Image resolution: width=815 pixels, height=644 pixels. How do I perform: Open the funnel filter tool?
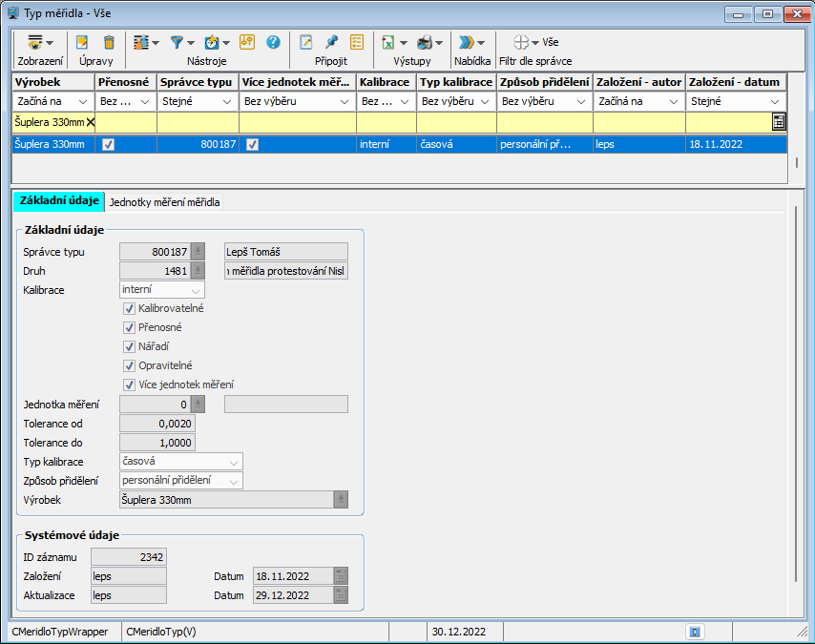tap(177, 42)
